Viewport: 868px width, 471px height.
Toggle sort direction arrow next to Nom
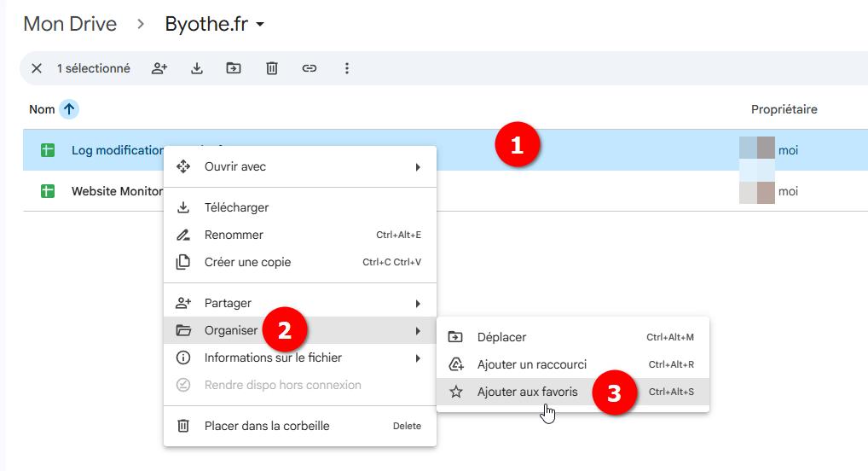pos(69,109)
